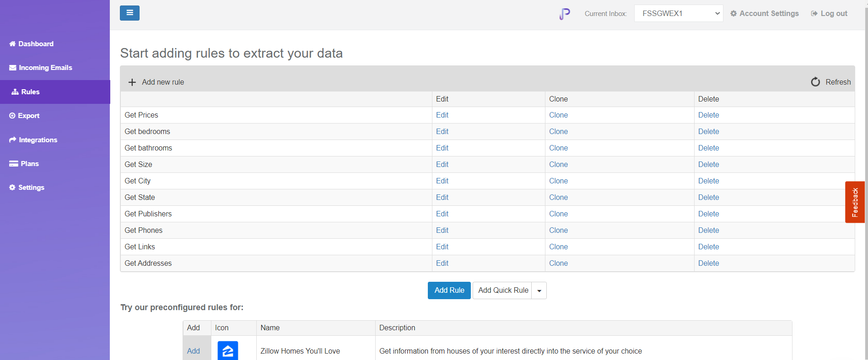
Task: Click the circular refresh arrow icon
Action: tap(815, 82)
